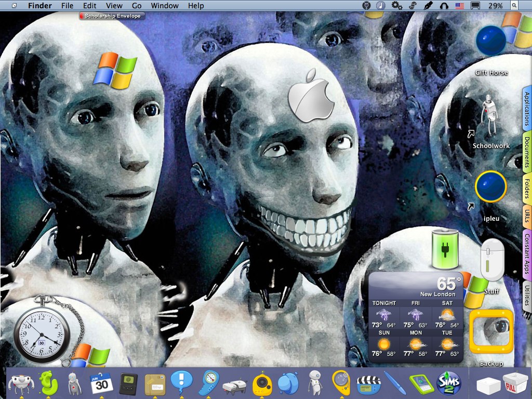Open the blue bubble blob dock icon
The image size is (532, 399).
tap(288, 383)
